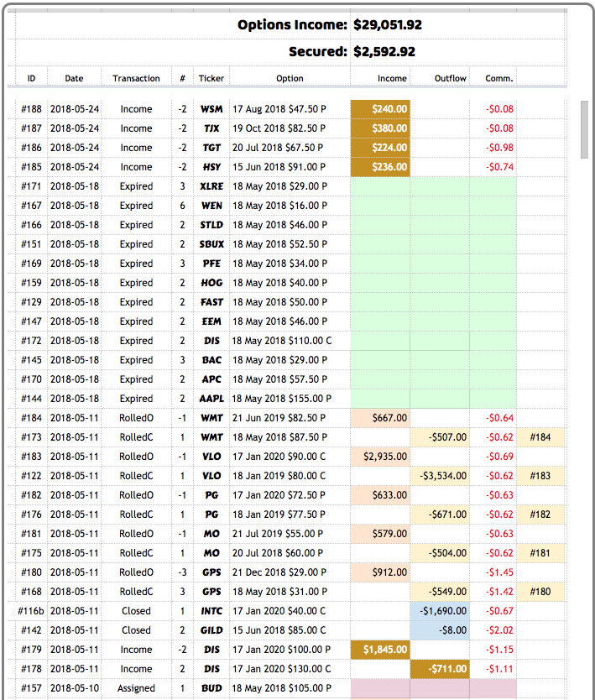Select the -$0.98 commission cell for TGT

point(493,148)
